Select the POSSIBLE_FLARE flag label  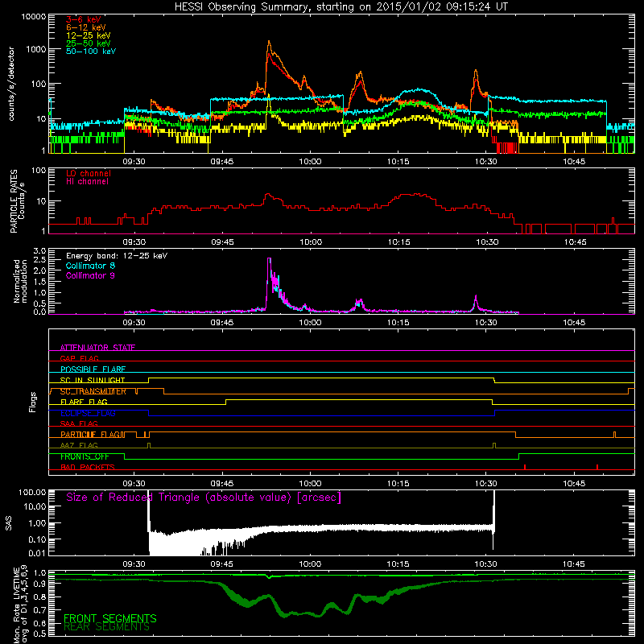tap(93, 369)
